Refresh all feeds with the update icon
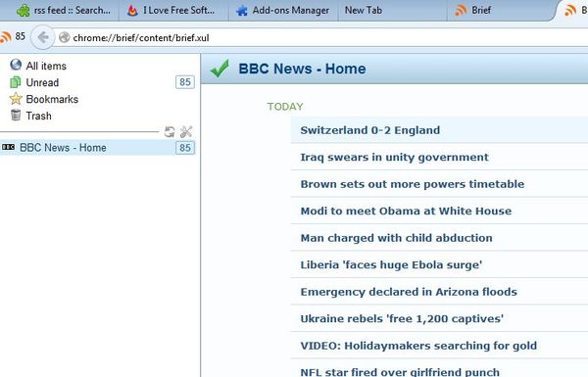588x377 pixels. click(x=170, y=132)
